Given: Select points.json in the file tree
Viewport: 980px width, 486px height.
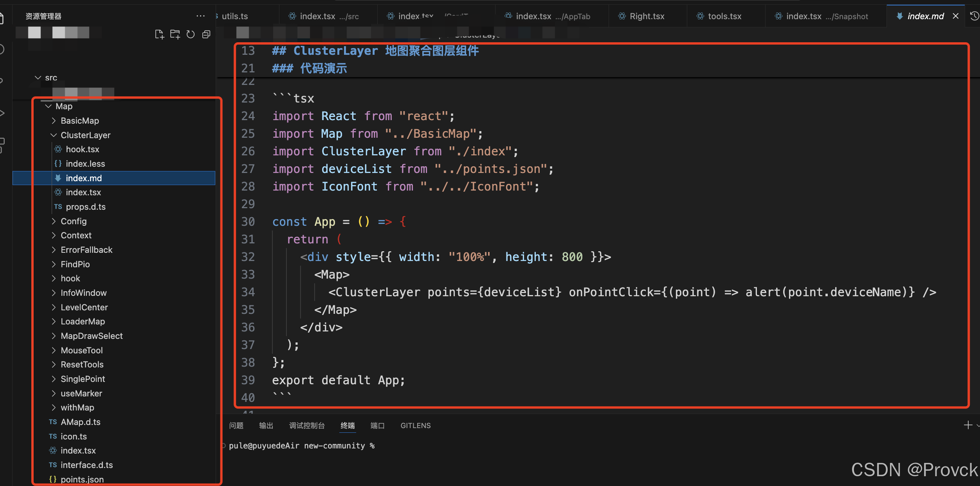Looking at the screenshot, I should click(x=82, y=479).
